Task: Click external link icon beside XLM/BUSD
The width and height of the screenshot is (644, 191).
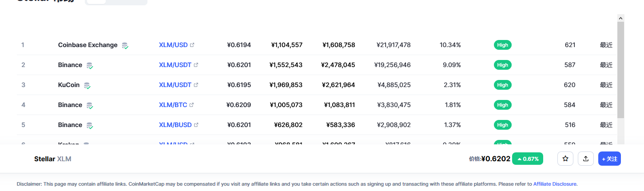Action: (x=196, y=125)
